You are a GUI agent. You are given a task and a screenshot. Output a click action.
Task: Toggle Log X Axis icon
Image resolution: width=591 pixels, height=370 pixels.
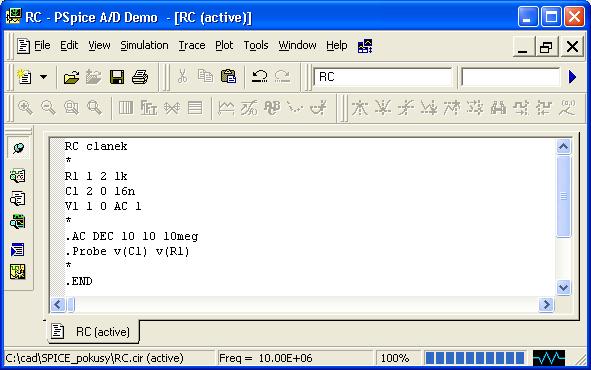coord(126,108)
